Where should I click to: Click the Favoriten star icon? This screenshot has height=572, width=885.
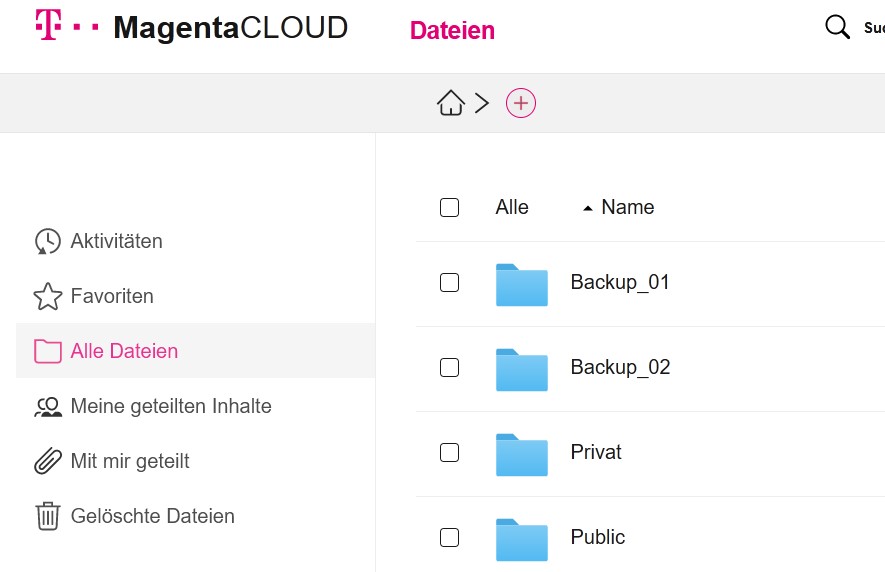[47, 297]
